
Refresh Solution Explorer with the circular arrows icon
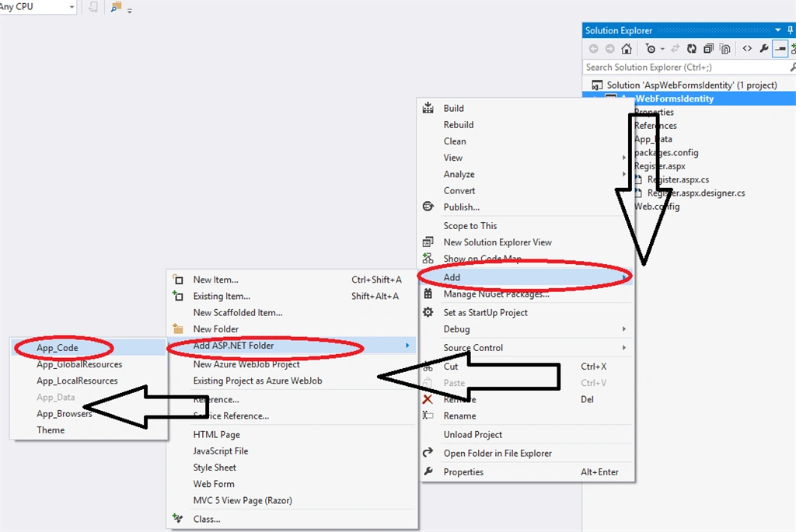point(691,49)
